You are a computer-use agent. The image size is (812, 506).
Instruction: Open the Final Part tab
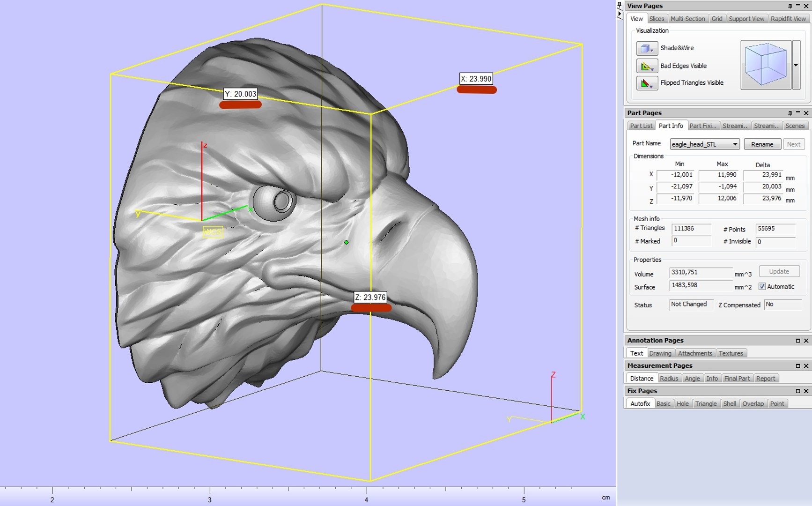pyautogui.click(x=737, y=379)
